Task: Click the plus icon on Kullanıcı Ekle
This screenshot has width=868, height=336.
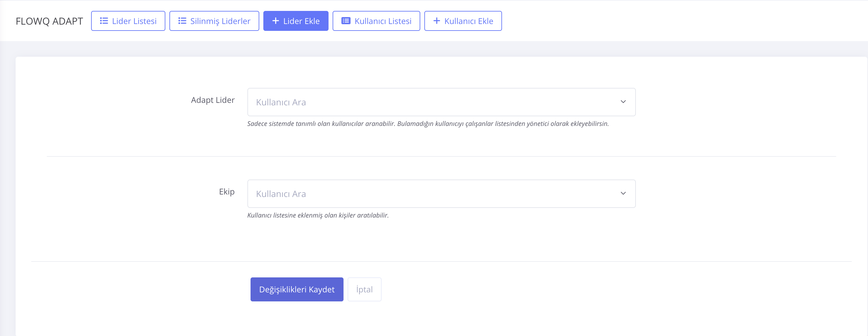Action: tap(436, 21)
